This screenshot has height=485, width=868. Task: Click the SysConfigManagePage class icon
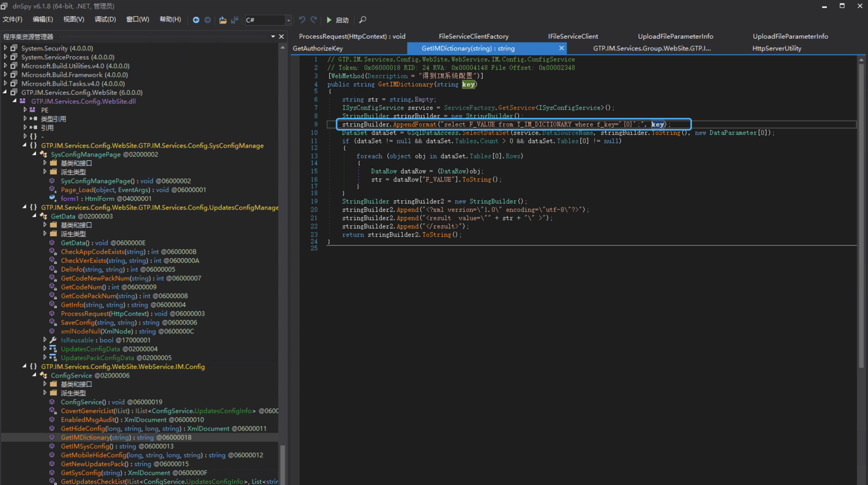(43, 155)
